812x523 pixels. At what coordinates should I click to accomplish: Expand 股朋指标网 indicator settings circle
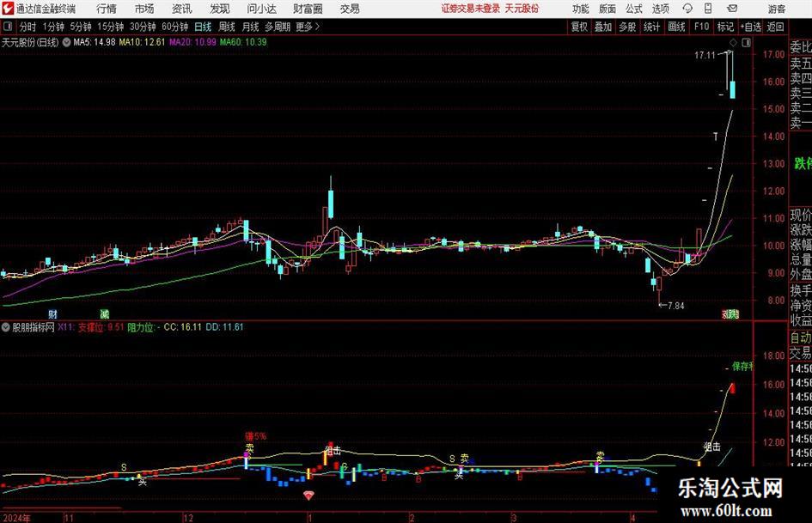pos(6,327)
